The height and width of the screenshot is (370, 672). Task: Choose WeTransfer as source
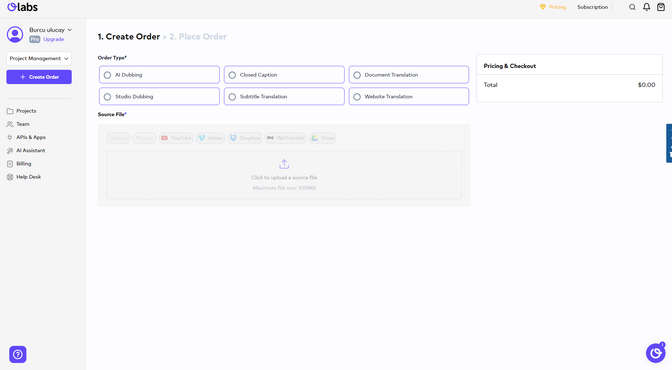click(x=285, y=138)
